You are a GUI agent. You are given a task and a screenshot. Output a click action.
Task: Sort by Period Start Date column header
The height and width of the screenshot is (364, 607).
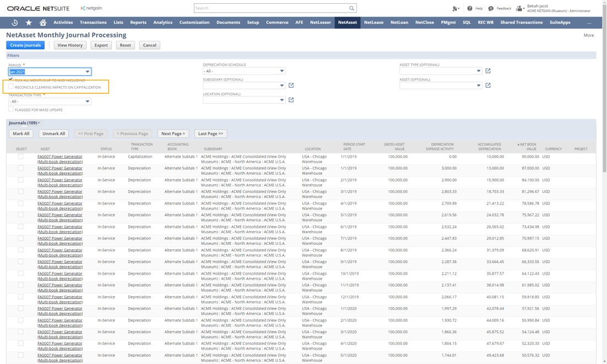pyautogui.click(x=354, y=147)
